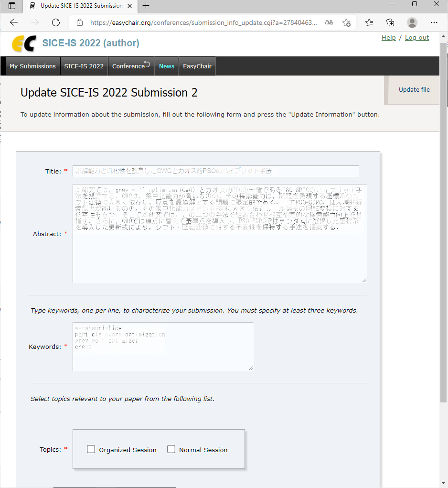Open the My Submissions menu item
The width and height of the screenshot is (448, 488).
32,66
